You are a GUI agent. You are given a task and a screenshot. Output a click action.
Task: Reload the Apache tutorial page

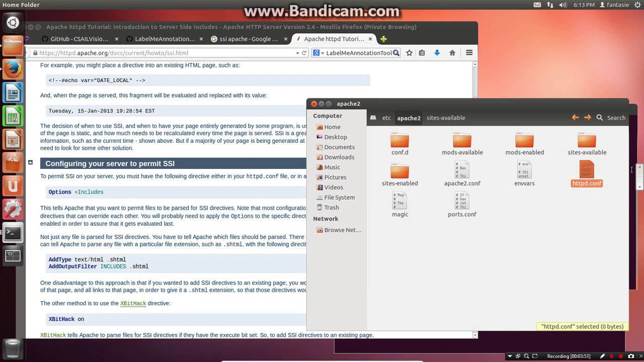tap(304, 53)
